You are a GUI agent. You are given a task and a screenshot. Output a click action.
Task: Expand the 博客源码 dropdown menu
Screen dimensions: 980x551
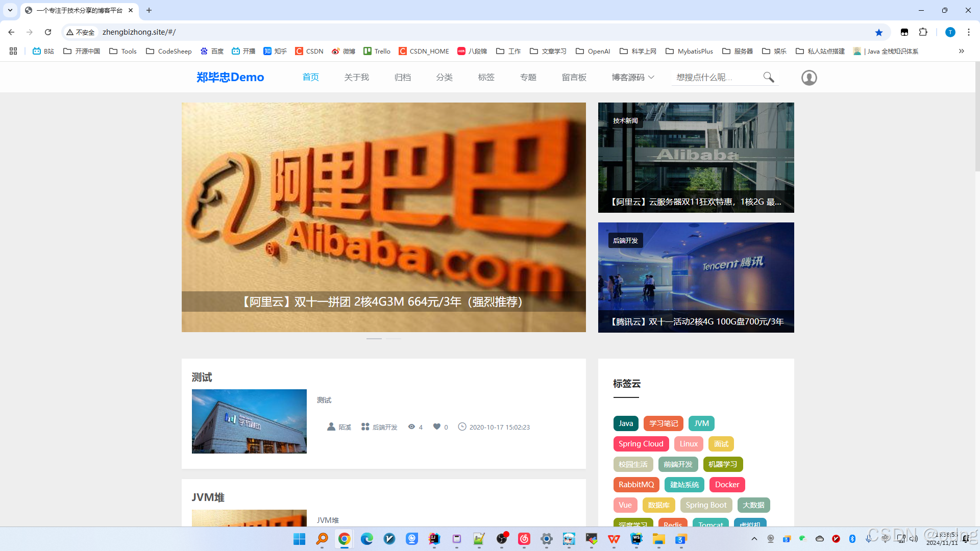click(x=633, y=77)
